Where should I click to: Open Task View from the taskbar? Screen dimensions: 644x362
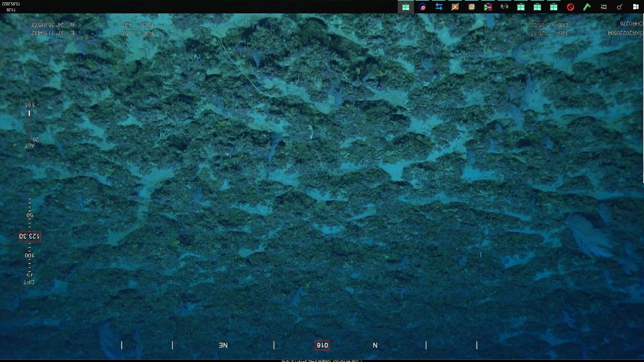tap(603, 7)
